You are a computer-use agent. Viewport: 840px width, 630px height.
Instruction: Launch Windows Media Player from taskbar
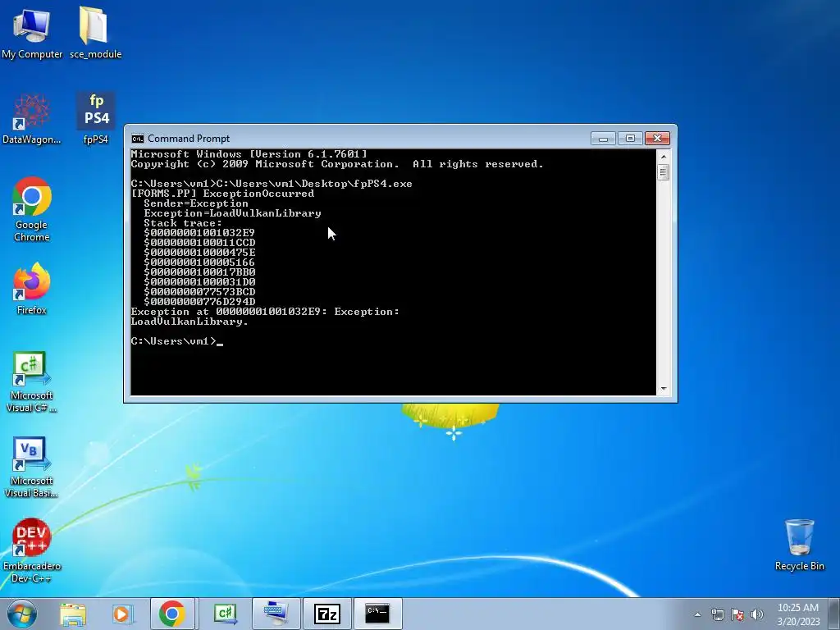pos(122,614)
